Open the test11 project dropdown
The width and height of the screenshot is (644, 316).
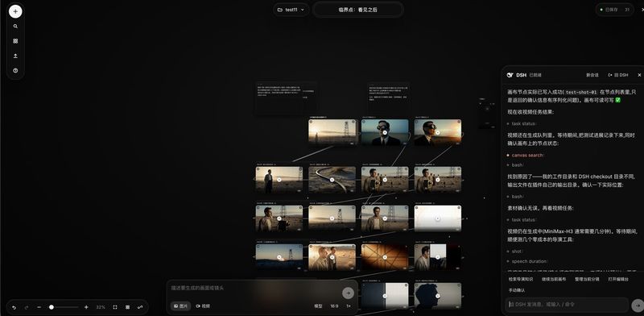click(291, 10)
